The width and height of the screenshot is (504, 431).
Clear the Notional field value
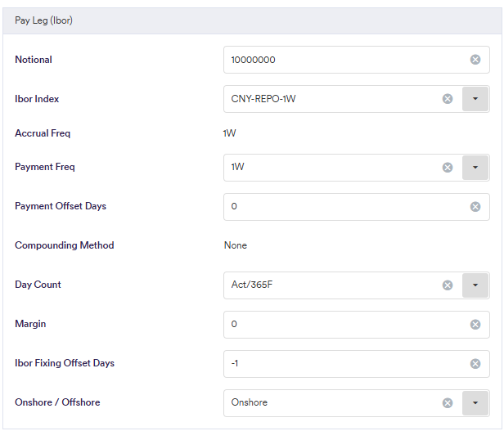[x=475, y=60]
